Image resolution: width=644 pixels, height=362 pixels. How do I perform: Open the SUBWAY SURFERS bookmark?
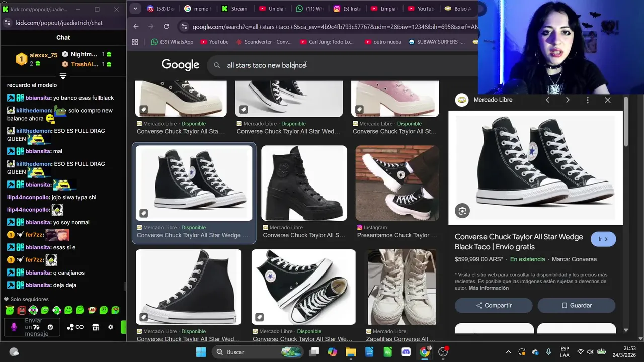tap(436, 42)
